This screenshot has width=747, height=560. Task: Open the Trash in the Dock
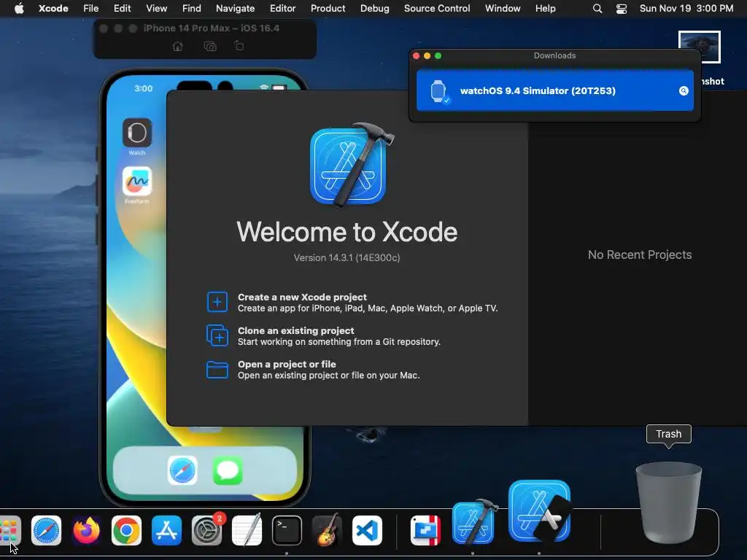pyautogui.click(x=668, y=502)
